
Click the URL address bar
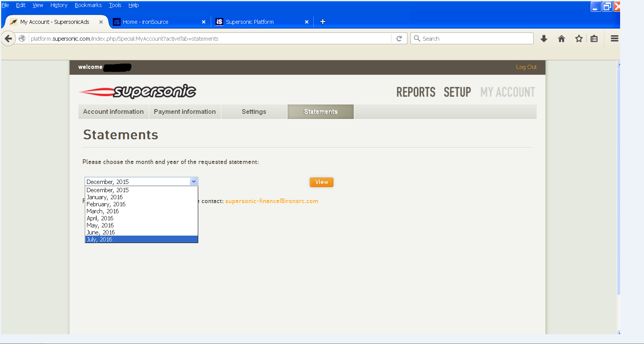(x=210, y=38)
